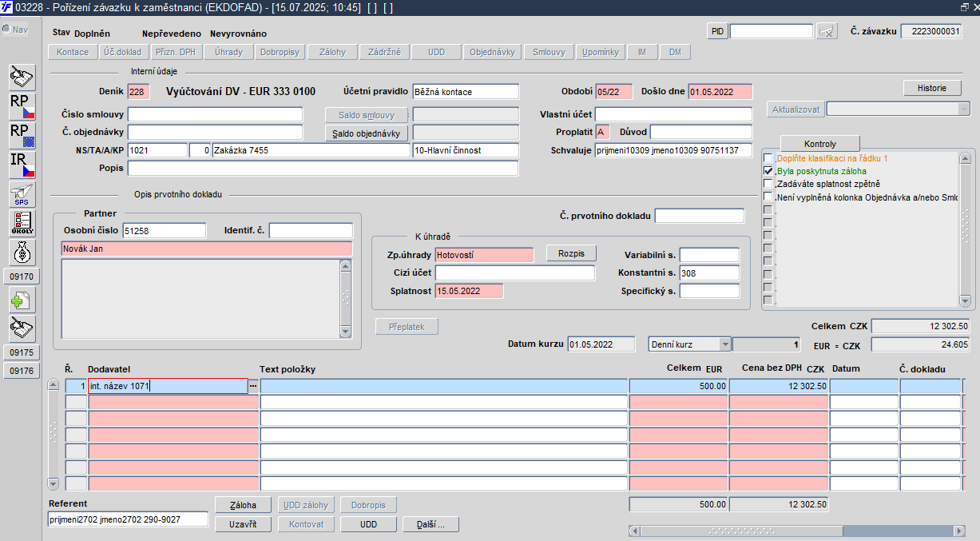Open the Úhrady tab
Viewport: 980px width, 541px height.
click(x=228, y=52)
